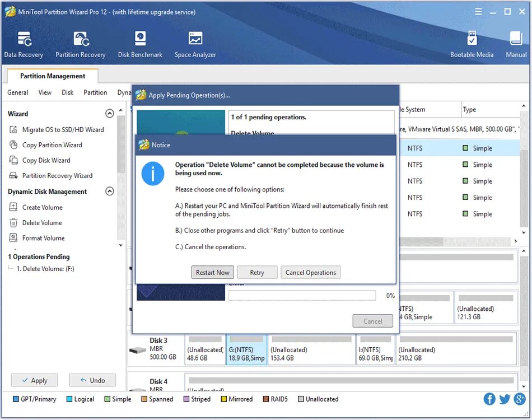Click the 0% progress bar in apply dialog
Screen dimensions: 532x420
coord(302,296)
